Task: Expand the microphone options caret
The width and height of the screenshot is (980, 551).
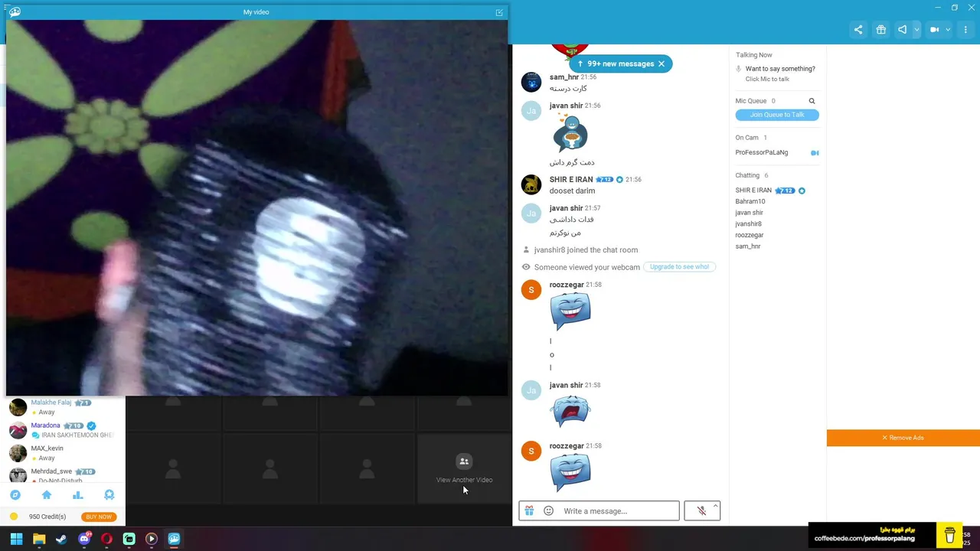Action: click(716, 505)
